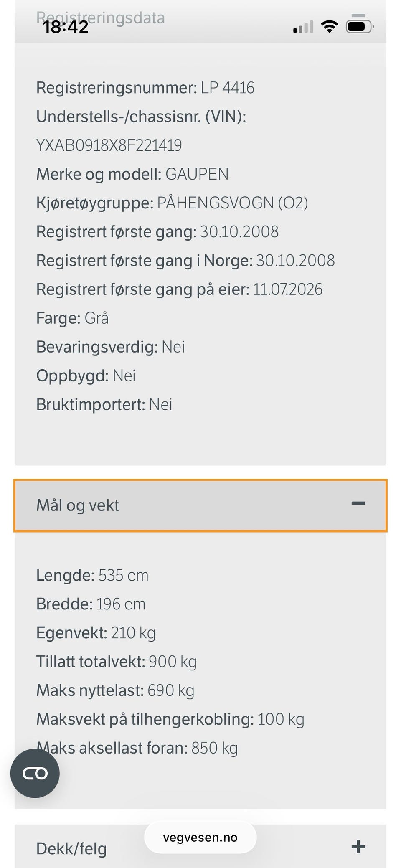Select the VIN number YXAB0918X8F221419
Screen dimensions: 401x868
(109, 145)
